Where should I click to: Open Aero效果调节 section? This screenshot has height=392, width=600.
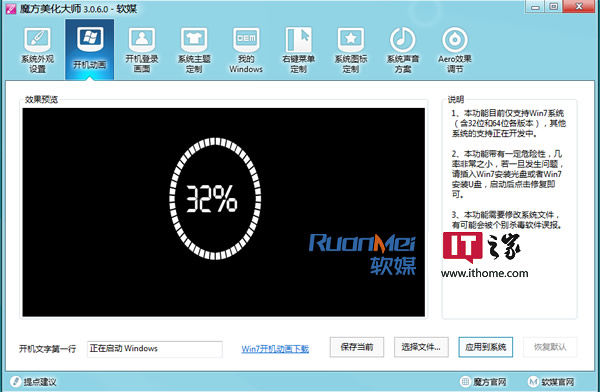(x=455, y=50)
